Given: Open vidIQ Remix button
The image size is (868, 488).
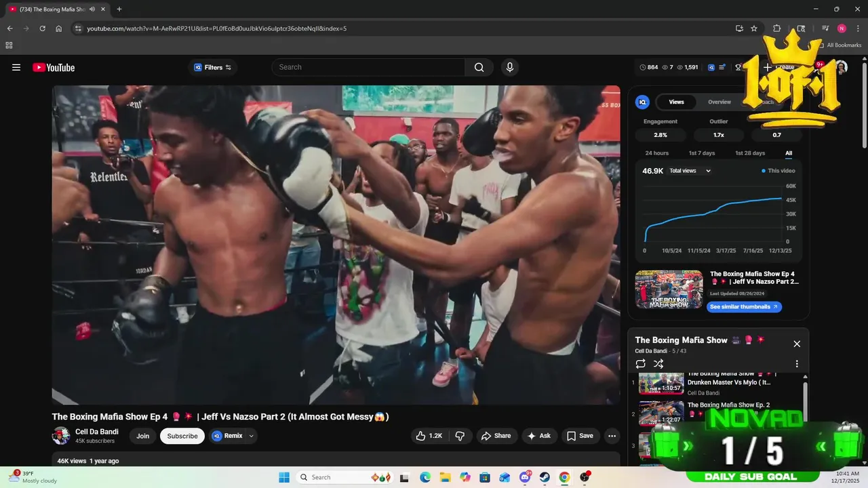Looking at the screenshot, I should 227,436.
